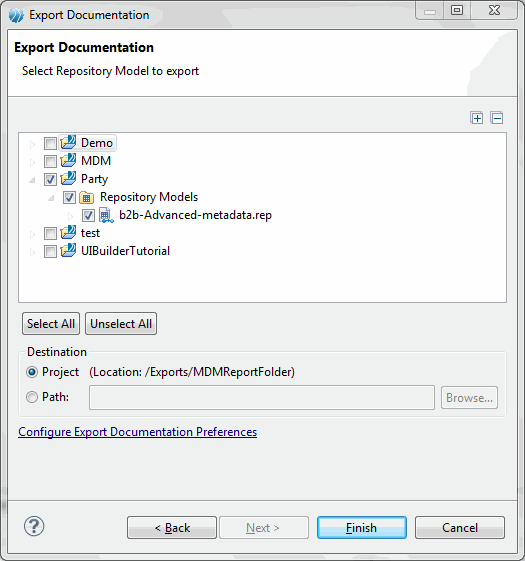Check the UIBuilderTutorial project checkbox
This screenshot has height=561, width=525.
point(50,252)
